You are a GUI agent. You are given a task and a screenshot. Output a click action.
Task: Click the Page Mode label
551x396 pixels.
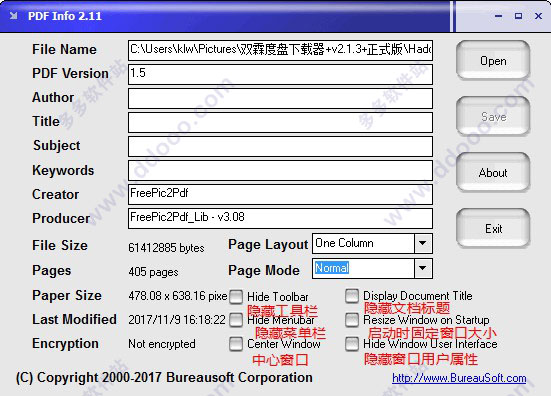tap(264, 270)
